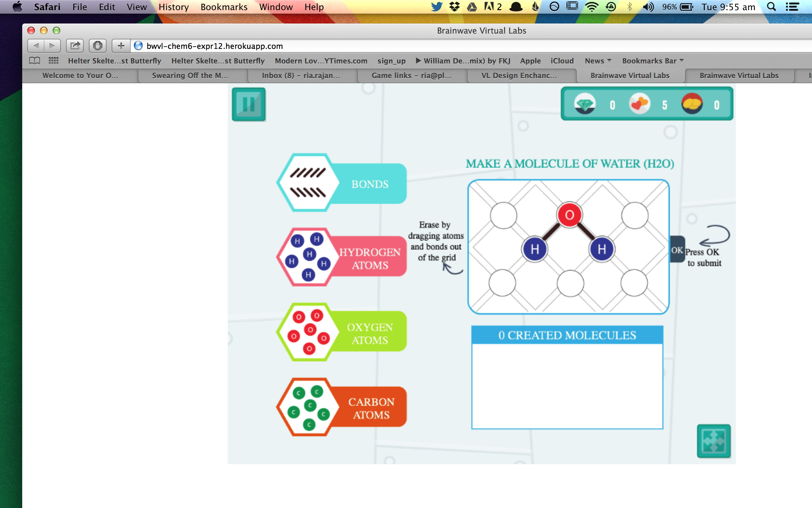Click the empty top-right grid slot

point(635,215)
